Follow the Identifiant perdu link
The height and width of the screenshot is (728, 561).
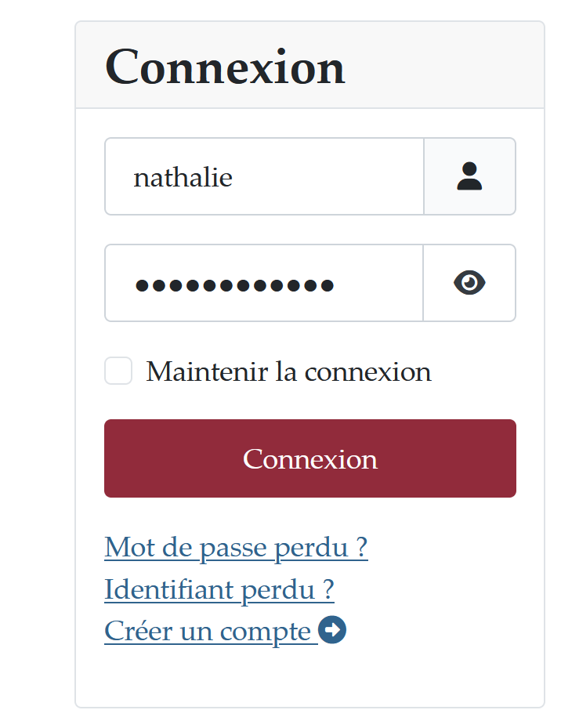click(x=219, y=589)
